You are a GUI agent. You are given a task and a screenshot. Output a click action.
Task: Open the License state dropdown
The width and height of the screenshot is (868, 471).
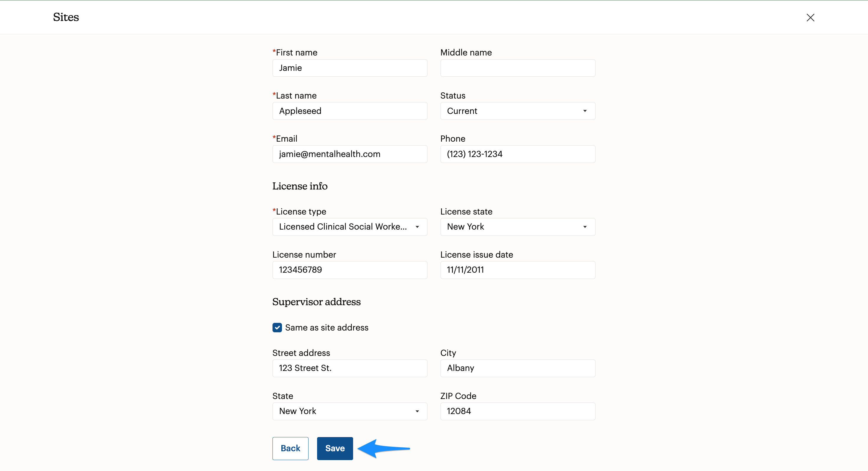tap(518, 227)
